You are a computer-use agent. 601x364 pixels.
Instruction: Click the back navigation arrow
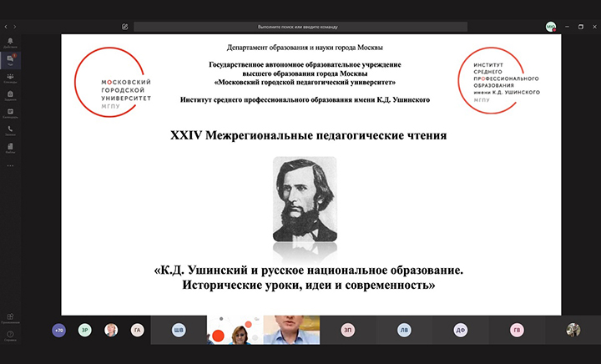pos(6,27)
